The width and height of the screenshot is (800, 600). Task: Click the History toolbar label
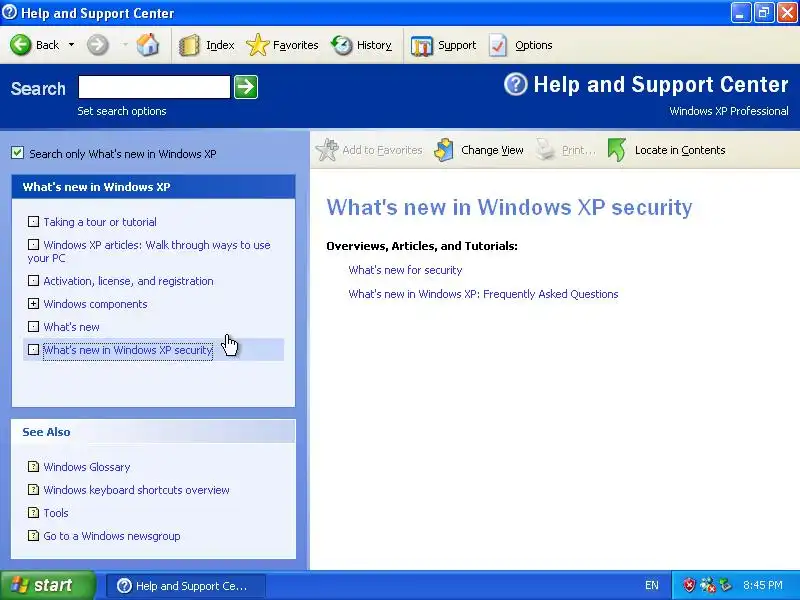(374, 45)
